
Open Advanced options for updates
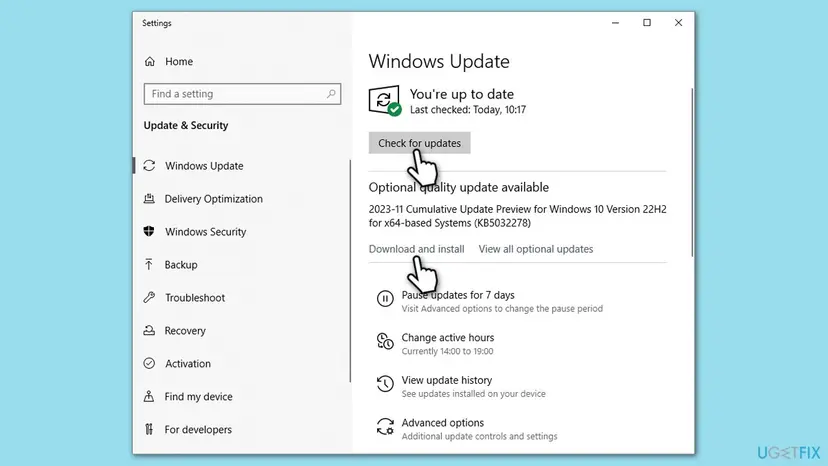443,423
